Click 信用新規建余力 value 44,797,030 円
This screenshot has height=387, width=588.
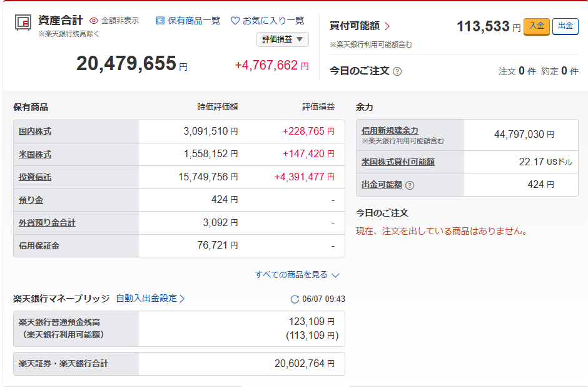[524, 135]
